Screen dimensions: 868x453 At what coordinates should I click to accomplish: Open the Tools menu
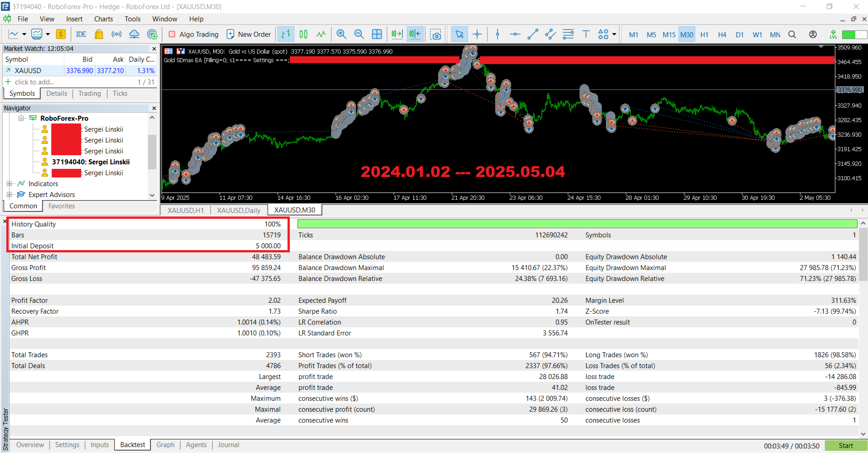point(132,19)
